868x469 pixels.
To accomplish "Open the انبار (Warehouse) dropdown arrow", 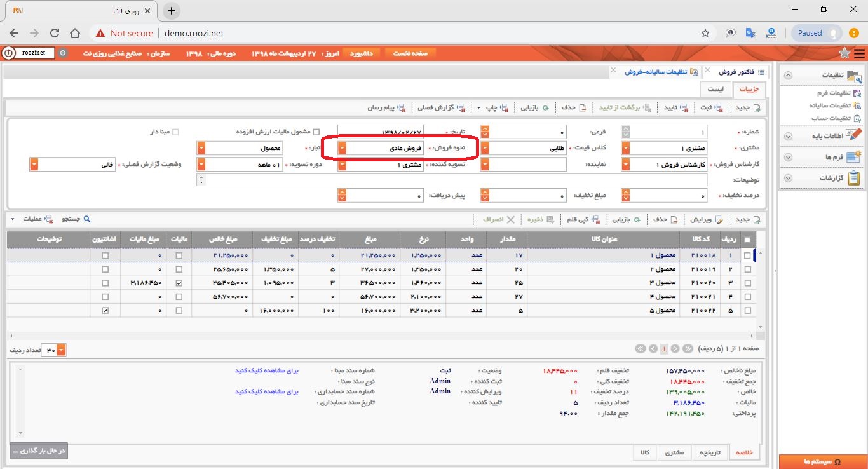I will 201,148.
